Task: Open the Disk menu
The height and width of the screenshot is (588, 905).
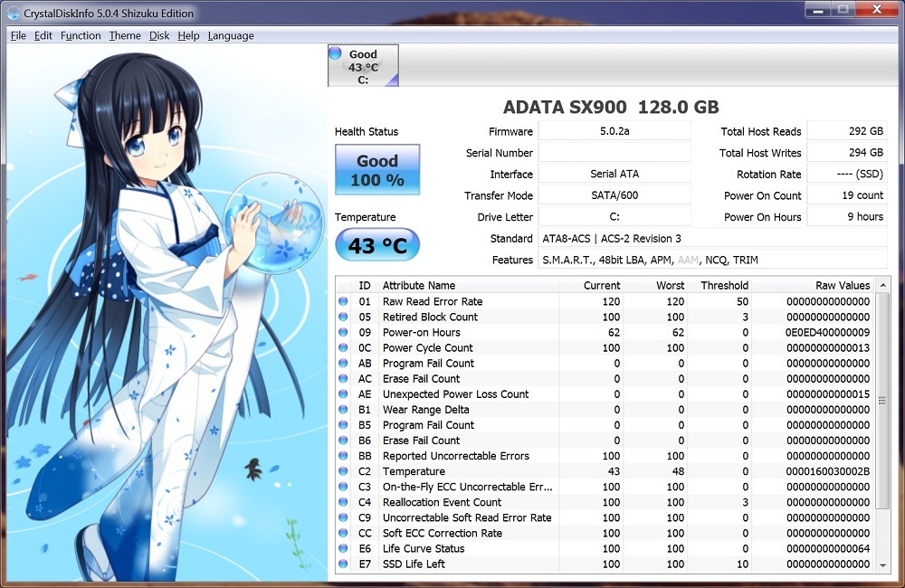Action: coord(159,36)
